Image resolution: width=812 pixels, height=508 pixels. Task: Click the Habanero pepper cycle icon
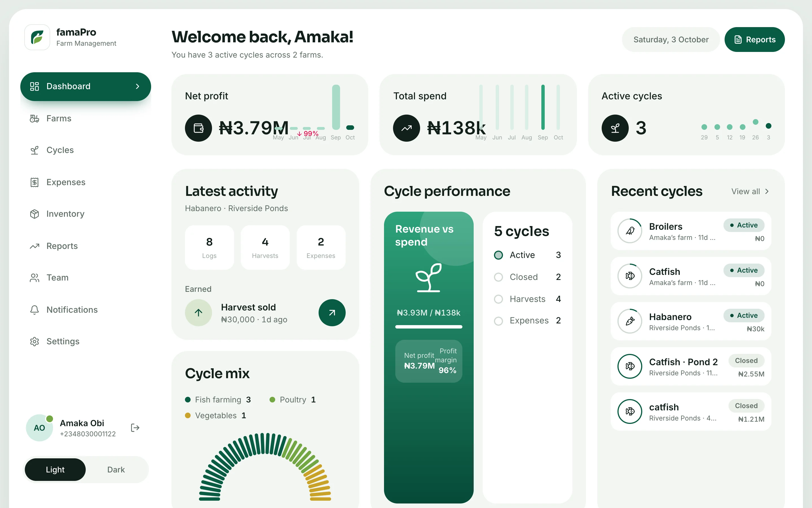630,321
